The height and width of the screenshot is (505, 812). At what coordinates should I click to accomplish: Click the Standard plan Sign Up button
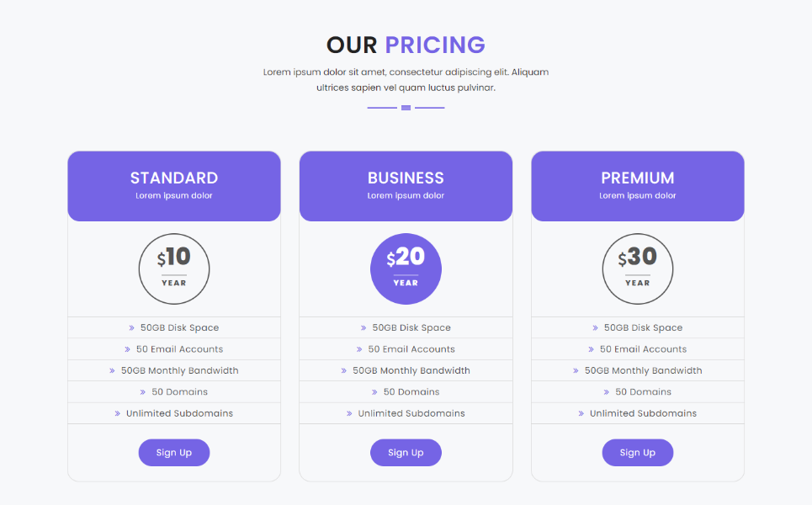tap(174, 453)
